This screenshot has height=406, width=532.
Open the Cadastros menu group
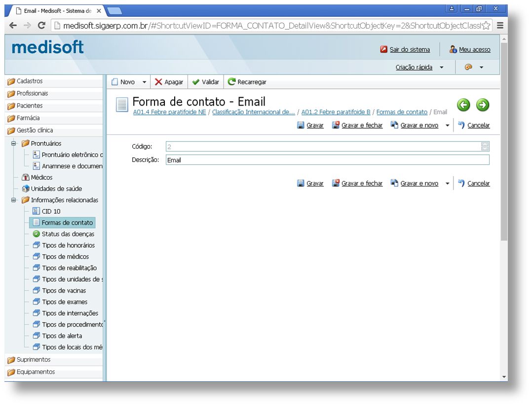pos(54,81)
